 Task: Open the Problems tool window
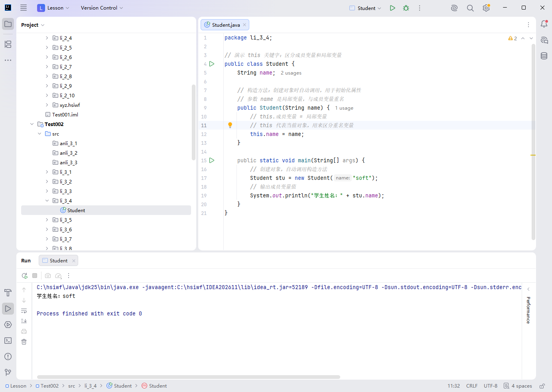click(8, 357)
